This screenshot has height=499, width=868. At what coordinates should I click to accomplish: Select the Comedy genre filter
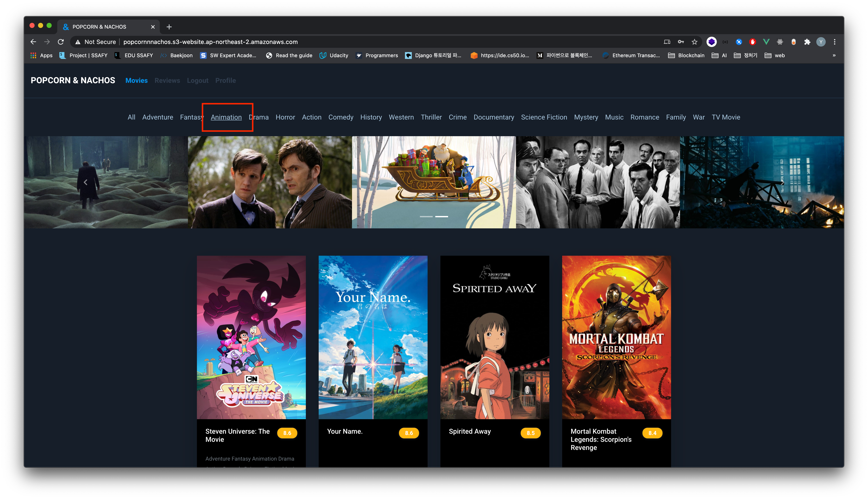340,117
